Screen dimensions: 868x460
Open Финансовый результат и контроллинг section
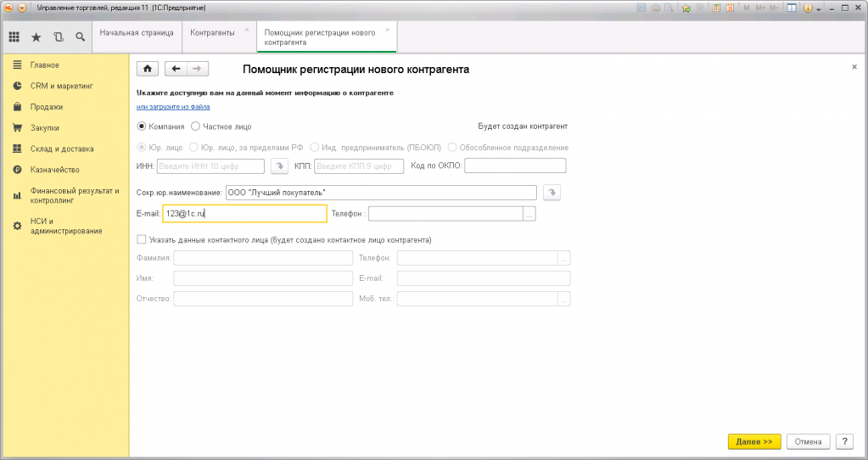[74, 195]
